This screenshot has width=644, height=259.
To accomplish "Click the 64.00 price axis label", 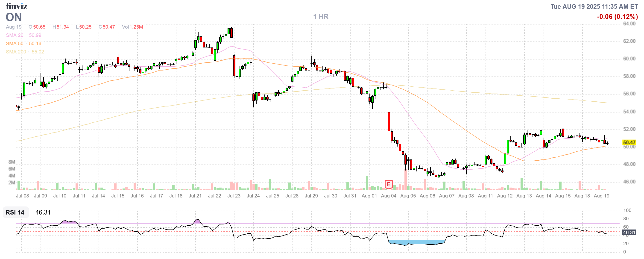I will [x=629, y=24].
